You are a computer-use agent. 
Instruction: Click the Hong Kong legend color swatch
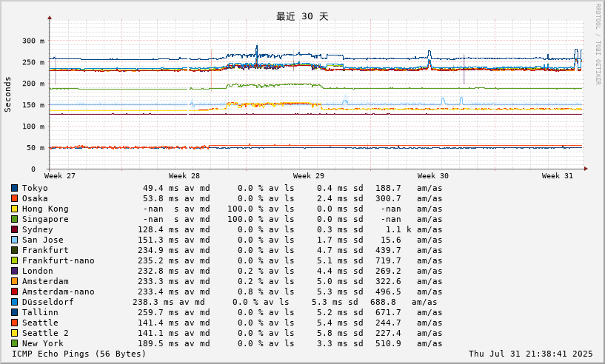pyautogui.click(x=14, y=209)
